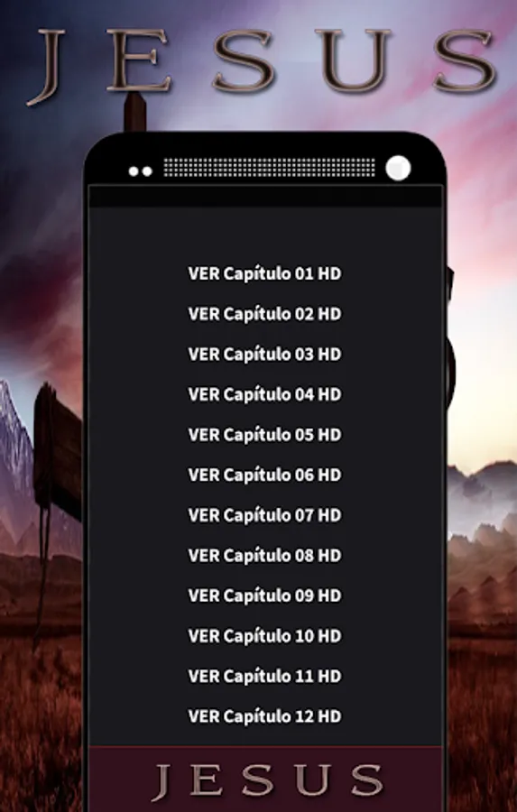The image size is (517, 812).
Task: Click the dark status bar of phone
Action: point(266,197)
